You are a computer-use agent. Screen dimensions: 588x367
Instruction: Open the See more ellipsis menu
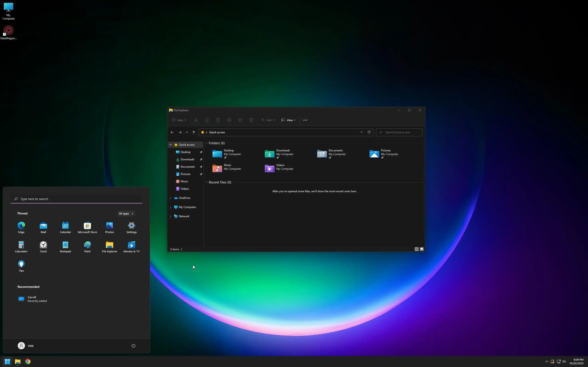tap(305, 120)
